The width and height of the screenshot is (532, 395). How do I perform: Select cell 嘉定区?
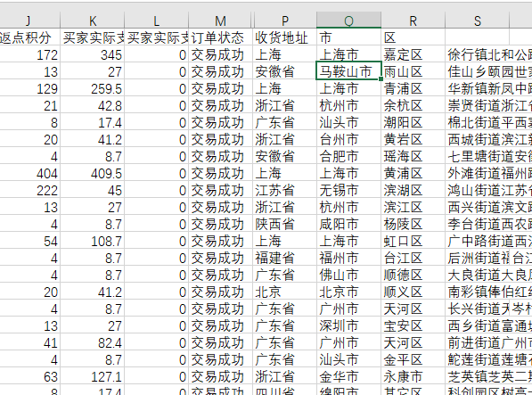(x=413, y=54)
